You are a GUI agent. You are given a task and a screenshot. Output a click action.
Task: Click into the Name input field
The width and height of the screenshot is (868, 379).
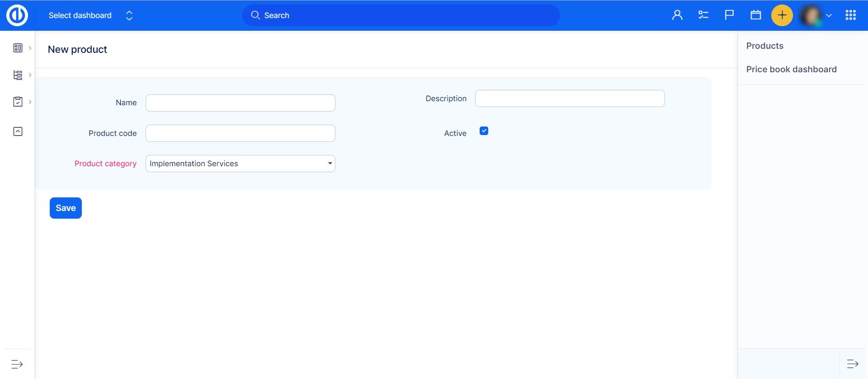(240, 103)
